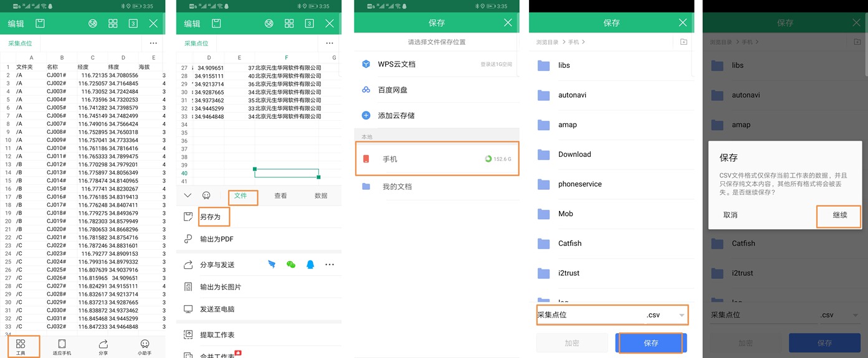This screenshot has width=868, height=358.
Task: Share via the green WeChat icon
Action: tap(291, 265)
